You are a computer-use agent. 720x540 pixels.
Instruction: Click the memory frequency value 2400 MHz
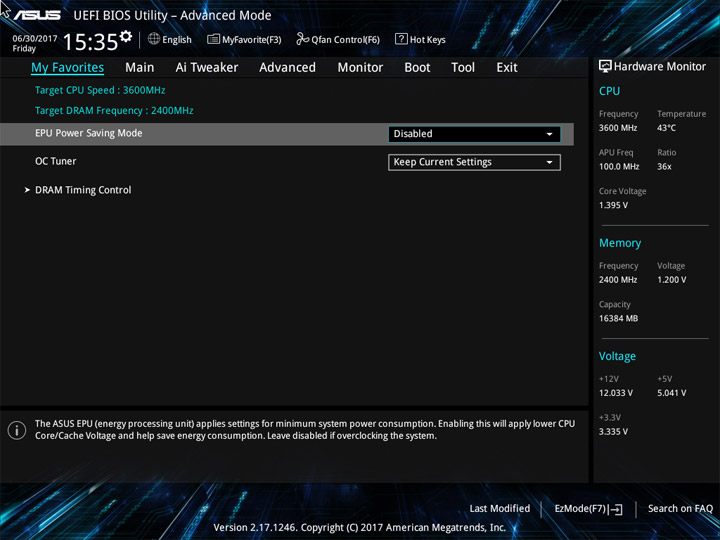tap(618, 280)
